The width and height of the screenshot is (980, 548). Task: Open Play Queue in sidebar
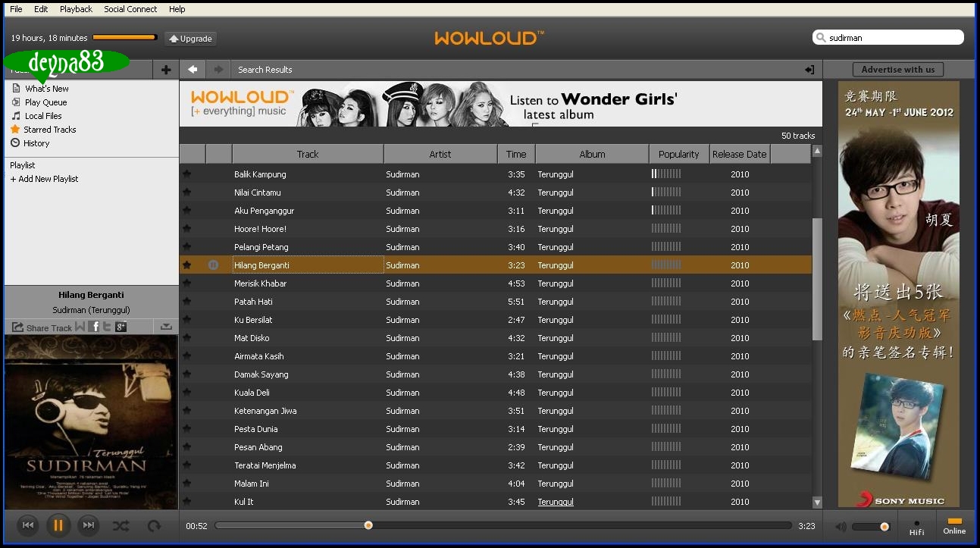click(x=45, y=102)
